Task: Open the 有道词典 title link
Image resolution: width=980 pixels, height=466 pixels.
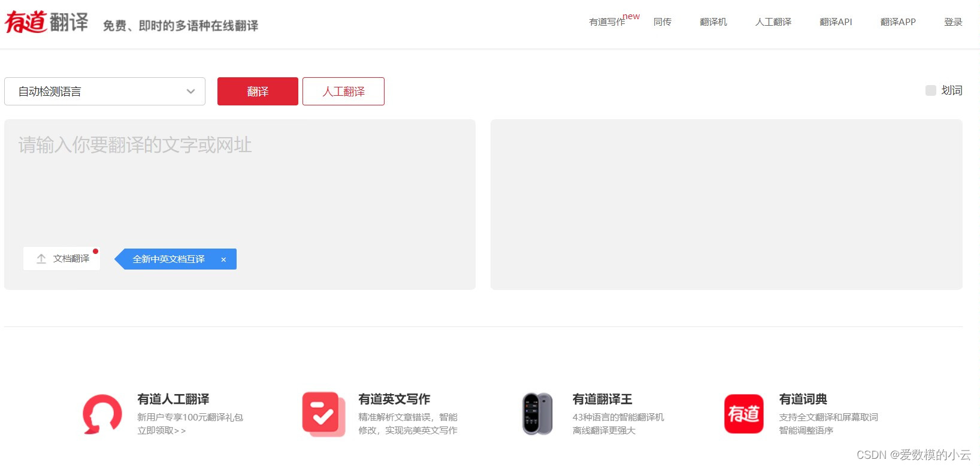Action: pyautogui.click(x=803, y=399)
